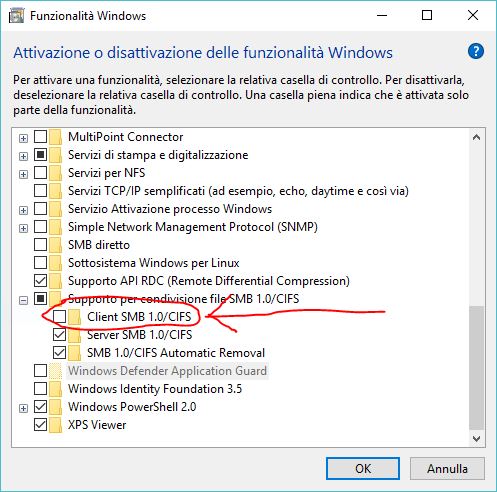Click the Funzionalità Windows title bar icon

point(16,15)
